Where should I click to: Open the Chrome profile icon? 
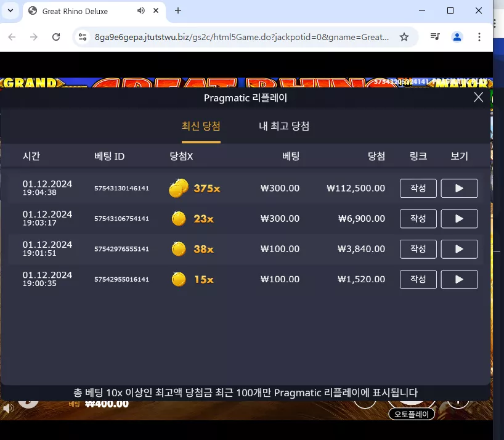[457, 37]
